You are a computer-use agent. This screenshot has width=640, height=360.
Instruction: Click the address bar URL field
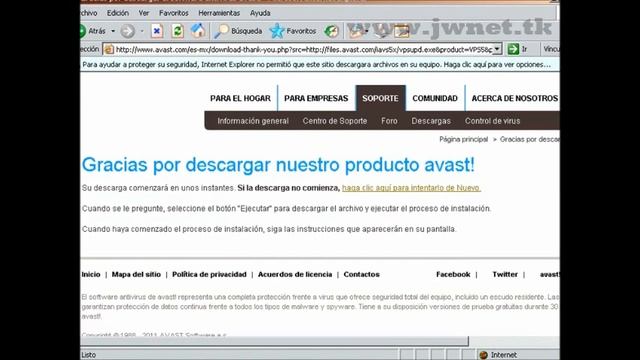click(303, 49)
